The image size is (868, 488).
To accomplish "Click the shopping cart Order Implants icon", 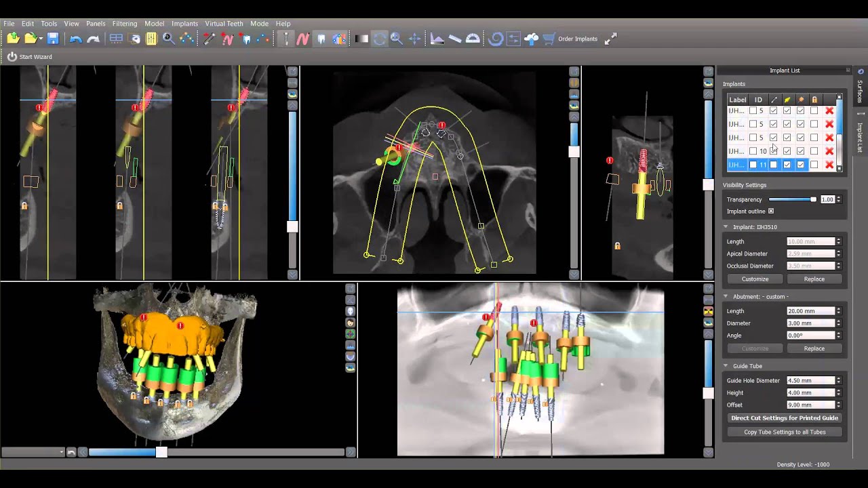I will coord(549,39).
